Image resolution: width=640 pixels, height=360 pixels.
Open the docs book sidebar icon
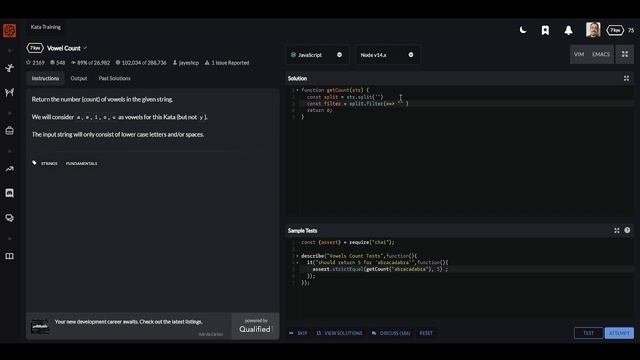(9, 256)
